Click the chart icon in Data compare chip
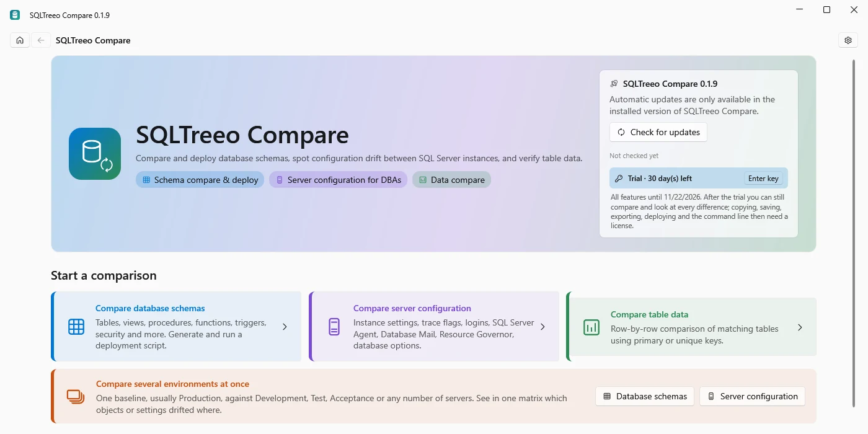 tap(423, 180)
